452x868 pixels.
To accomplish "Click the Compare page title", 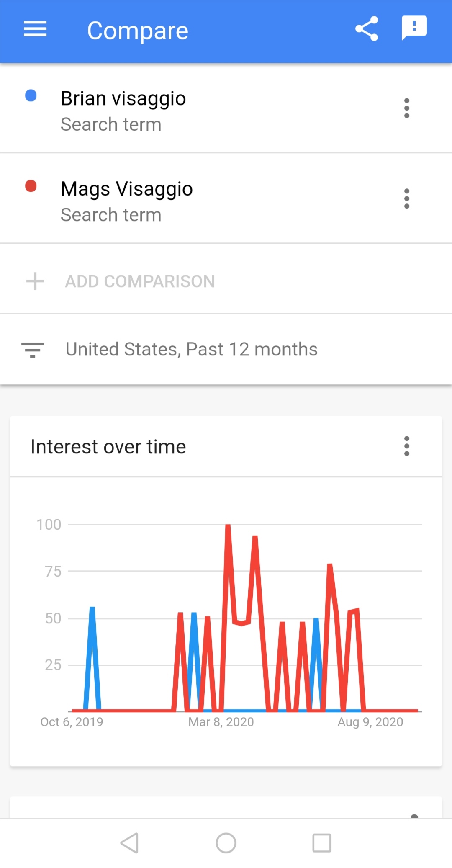I will (138, 31).
